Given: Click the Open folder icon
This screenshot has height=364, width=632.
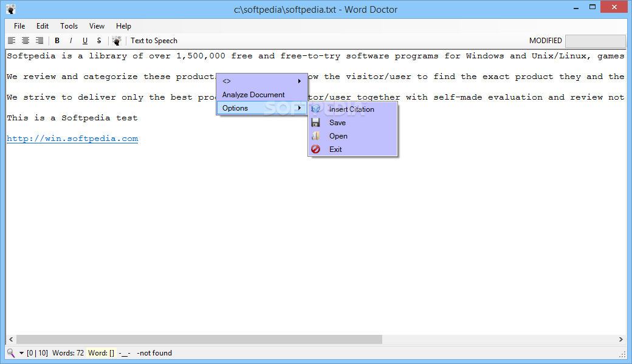Looking at the screenshot, I should pyautogui.click(x=315, y=136).
